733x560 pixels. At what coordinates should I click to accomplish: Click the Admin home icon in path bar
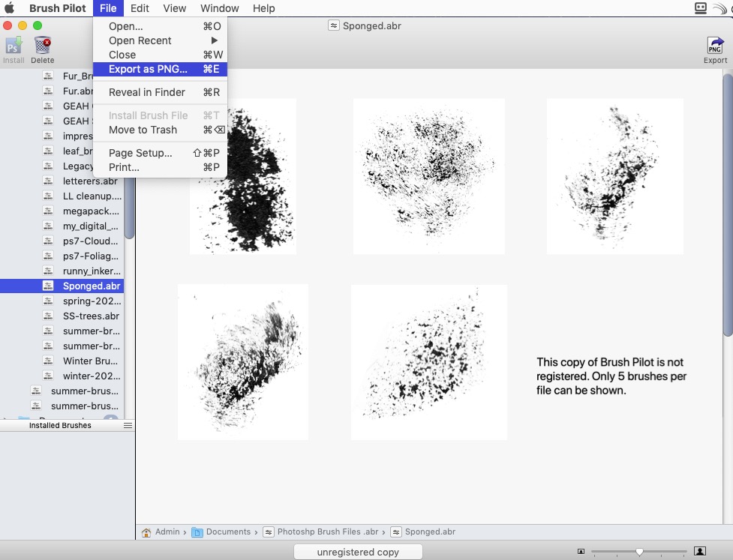(146, 532)
